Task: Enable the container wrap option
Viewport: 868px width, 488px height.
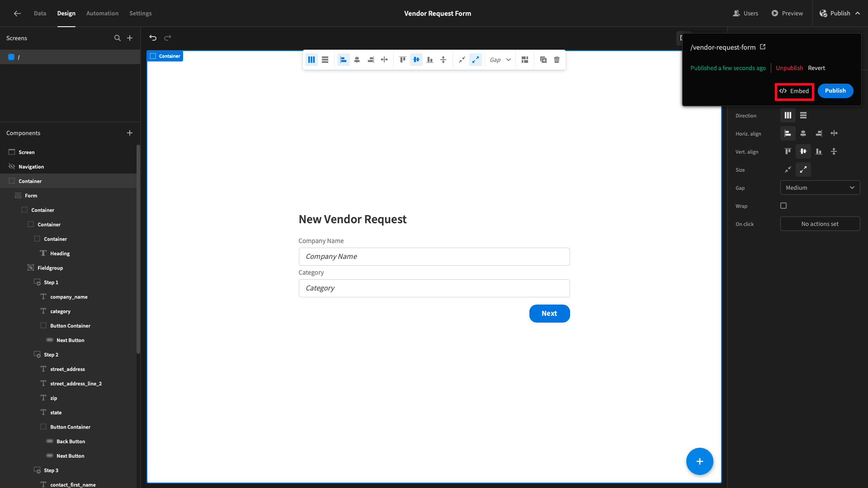Action: tap(783, 206)
